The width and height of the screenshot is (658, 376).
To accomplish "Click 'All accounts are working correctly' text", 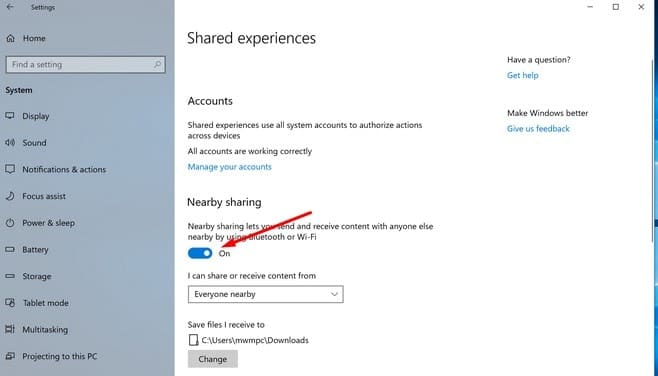I will [250, 151].
